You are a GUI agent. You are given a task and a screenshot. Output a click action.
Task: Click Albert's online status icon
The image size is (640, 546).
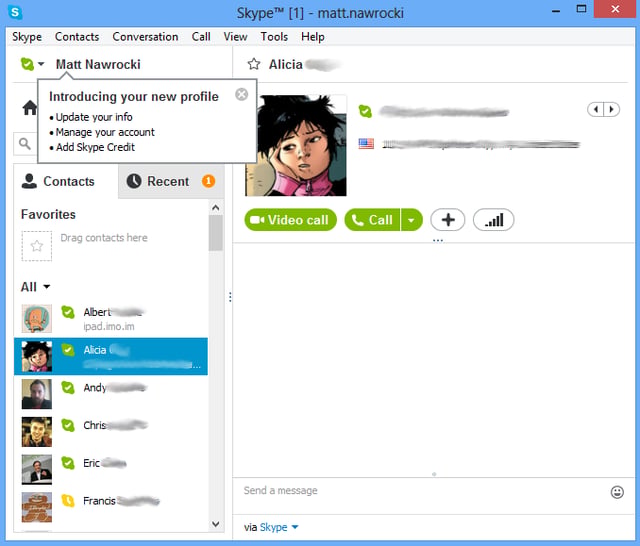click(x=68, y=312)
